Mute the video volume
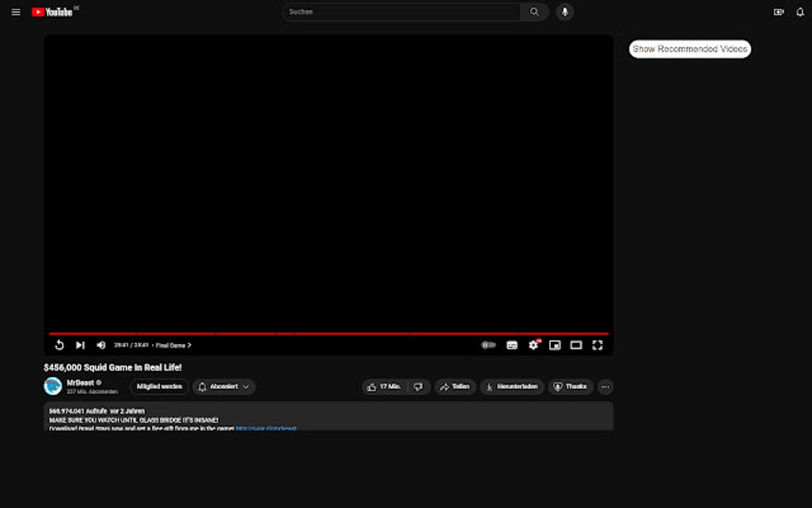Viewport: 812px width, 508px height. point(100,345)
